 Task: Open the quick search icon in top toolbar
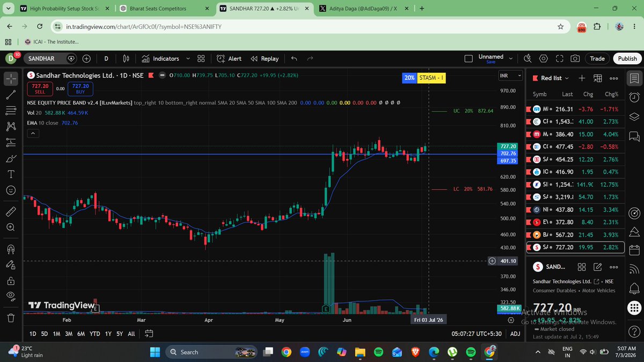tap(528, 58)
